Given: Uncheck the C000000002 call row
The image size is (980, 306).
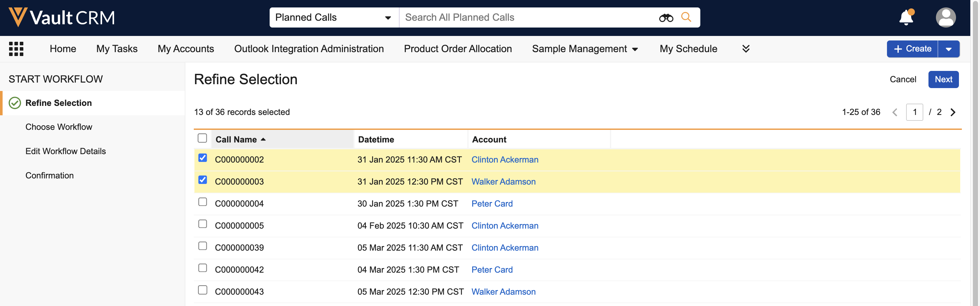Looking at the screenshot, I should [x=203, y=158].
